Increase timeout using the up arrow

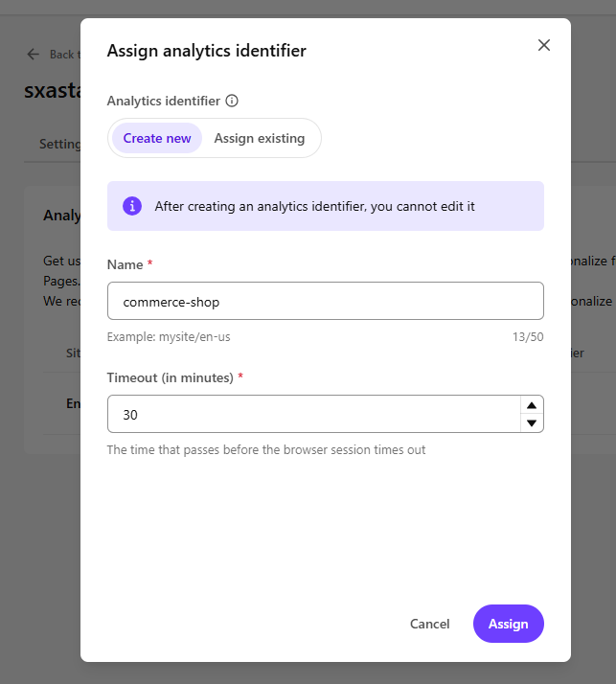[x=532, y=405]
